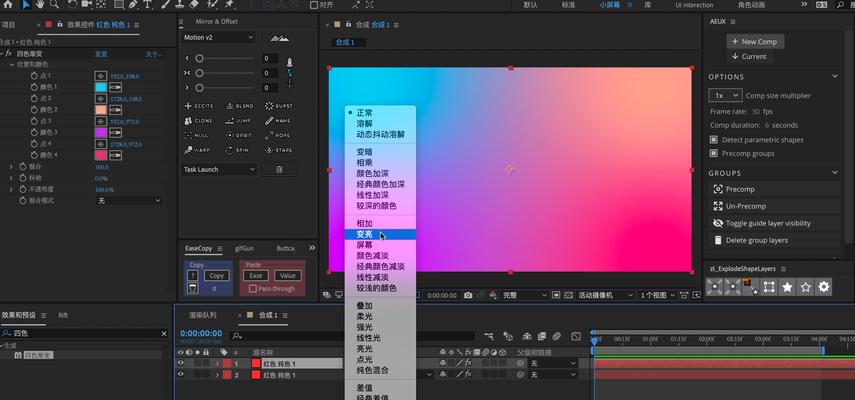The width and height of the screenshot is (855, 400).
Task: Check Detect parametric shapes in AEUX
Action: [713, 140]
